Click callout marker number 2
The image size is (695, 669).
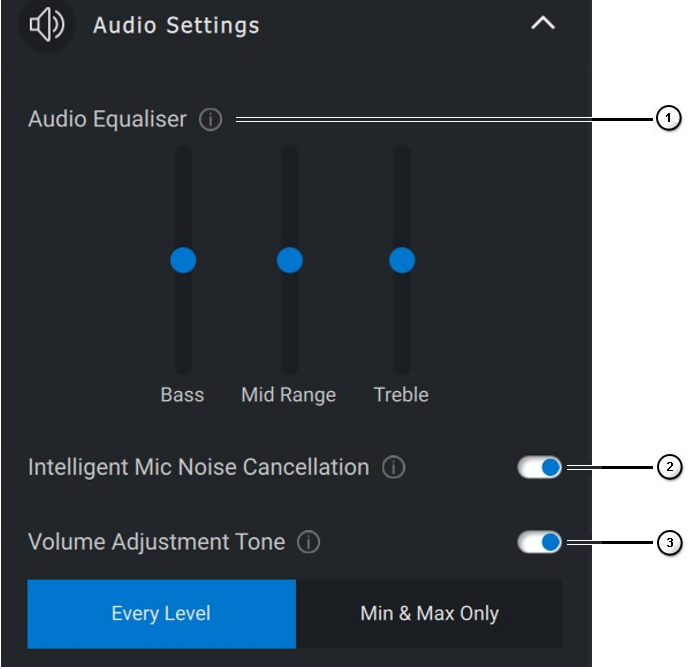point(668,467)
